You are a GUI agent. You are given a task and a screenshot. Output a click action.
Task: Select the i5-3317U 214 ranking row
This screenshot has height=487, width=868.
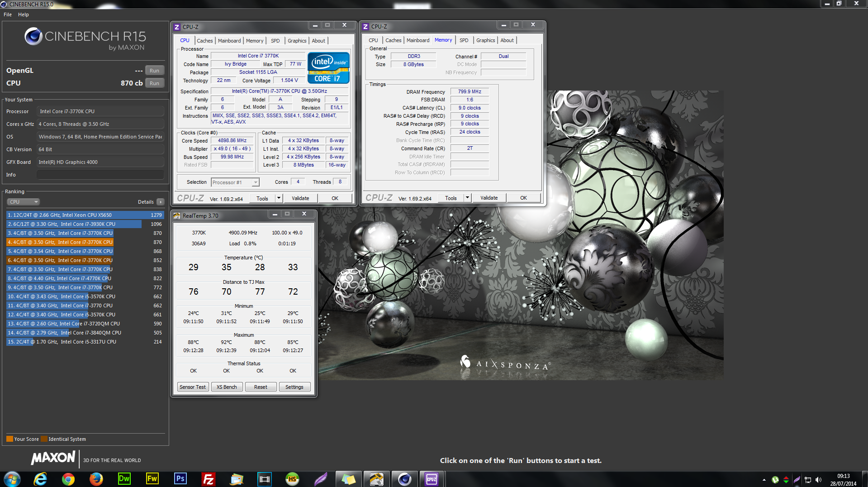click(x=85, y=342)
